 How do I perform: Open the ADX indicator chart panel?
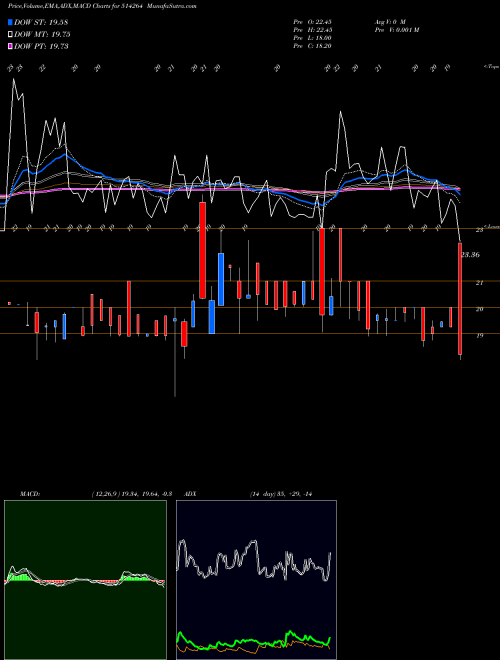tap(256, 580)
